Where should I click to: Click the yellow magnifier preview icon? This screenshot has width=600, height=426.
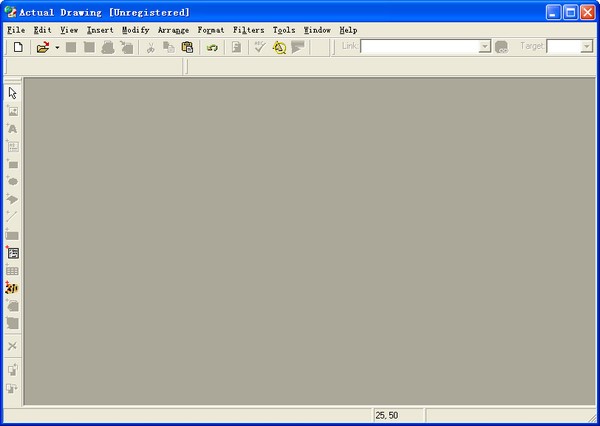[279, 48]
